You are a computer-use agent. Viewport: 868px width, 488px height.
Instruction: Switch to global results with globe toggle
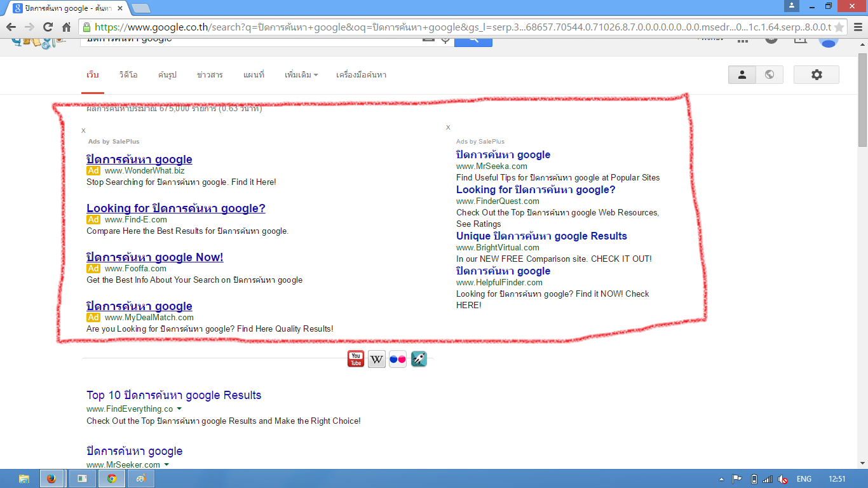click(x=770, y=75)
